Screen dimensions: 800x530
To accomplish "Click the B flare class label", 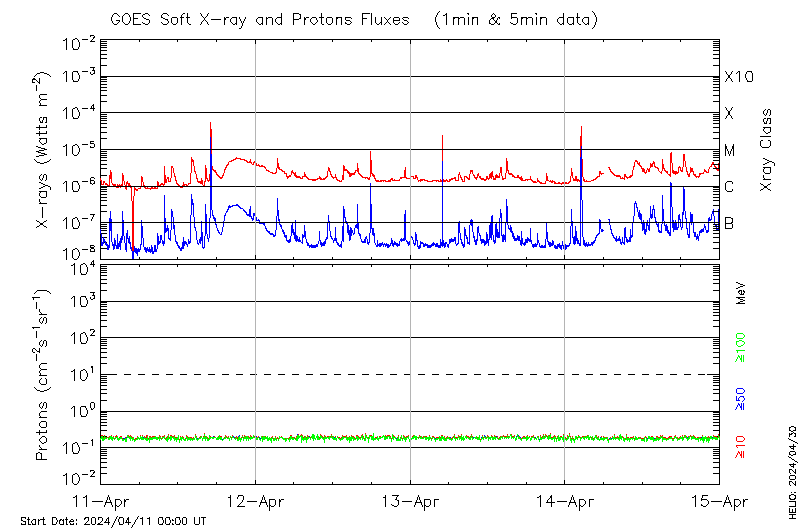I will pyautogui.click(x=729, y=223).
